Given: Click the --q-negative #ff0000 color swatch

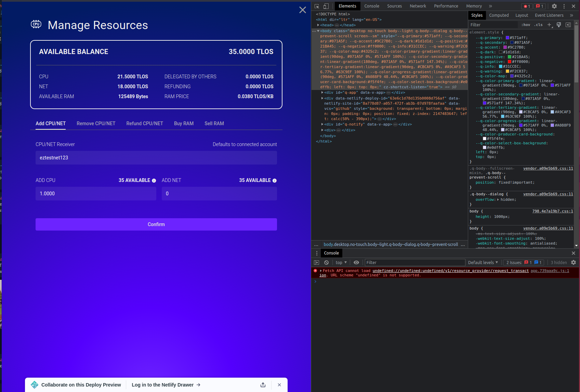Looking at the screenshot, I should 510,62.
